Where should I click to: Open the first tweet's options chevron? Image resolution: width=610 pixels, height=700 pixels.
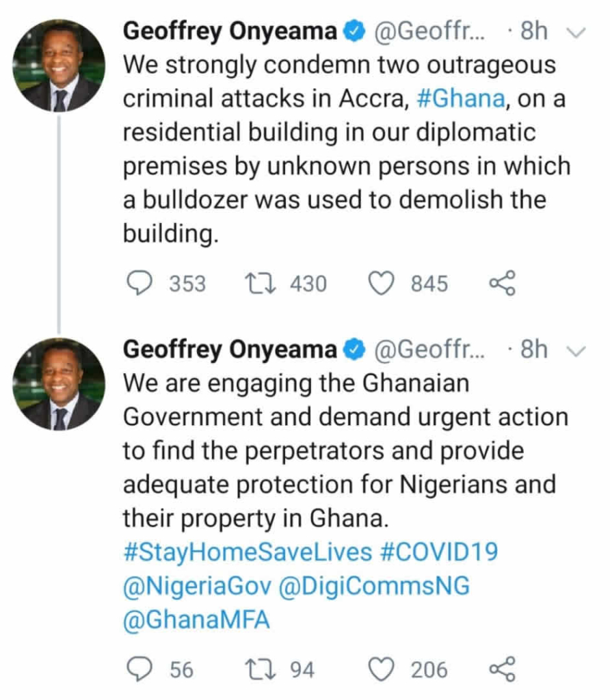[x=578, y=32]
